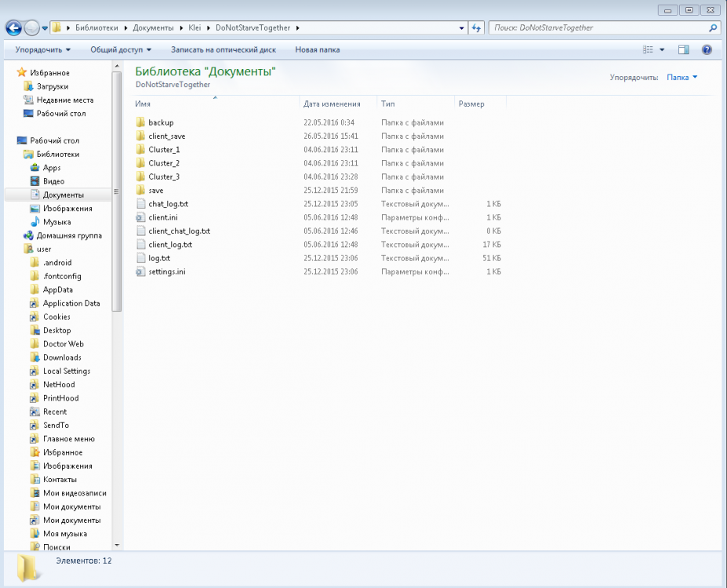
Task: Click Записать на оптический диск
Action: click(224, 49)
